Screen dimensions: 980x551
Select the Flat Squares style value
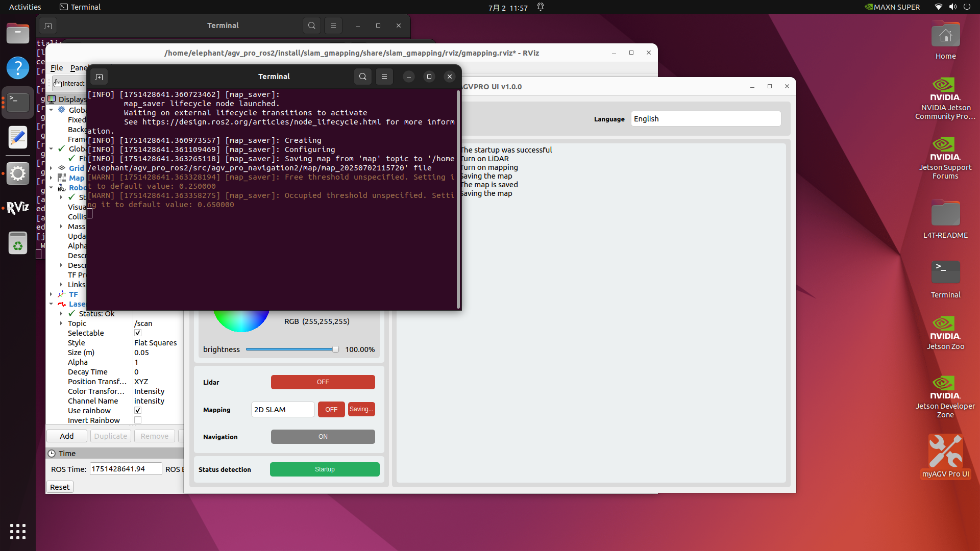[155, 343]
